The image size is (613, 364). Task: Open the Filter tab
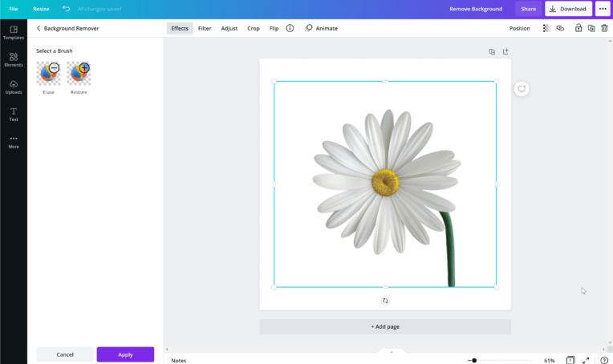205,28
